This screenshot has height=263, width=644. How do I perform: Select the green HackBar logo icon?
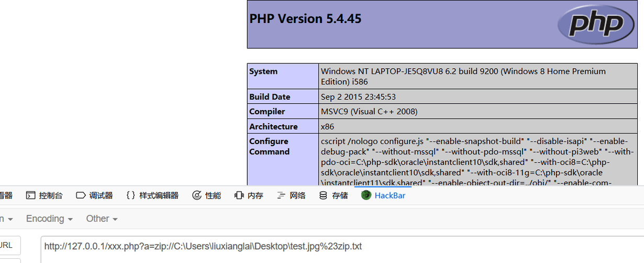pos(366,195)
